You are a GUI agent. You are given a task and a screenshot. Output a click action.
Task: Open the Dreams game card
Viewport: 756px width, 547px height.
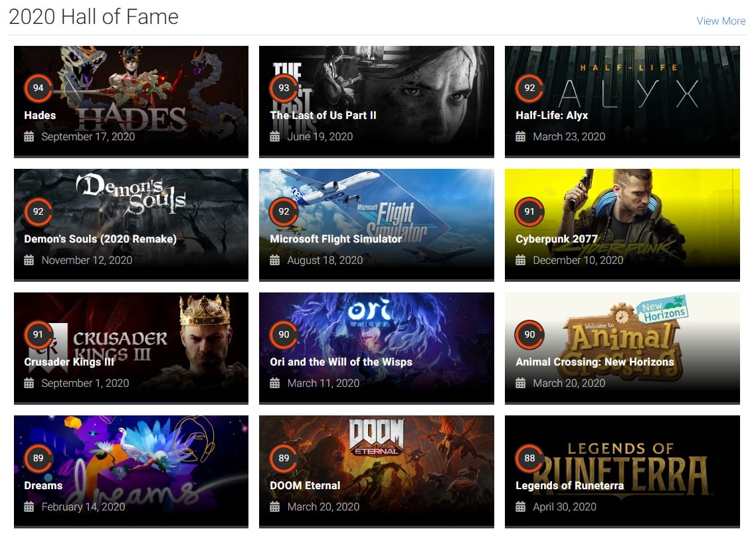pos(131,472)
